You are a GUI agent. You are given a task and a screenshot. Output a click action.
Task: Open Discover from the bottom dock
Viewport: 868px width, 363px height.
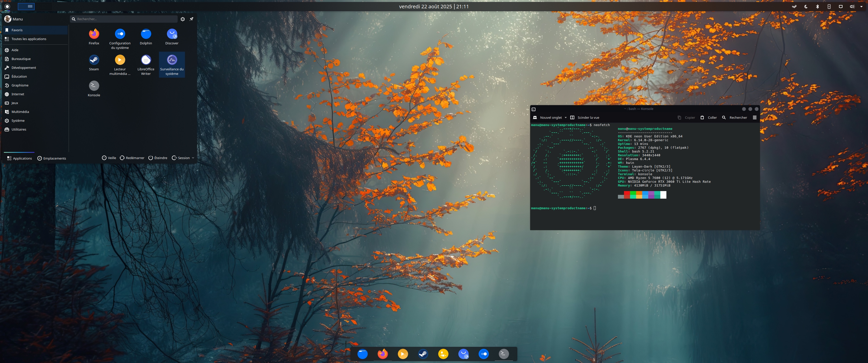(x=463, y=354)
